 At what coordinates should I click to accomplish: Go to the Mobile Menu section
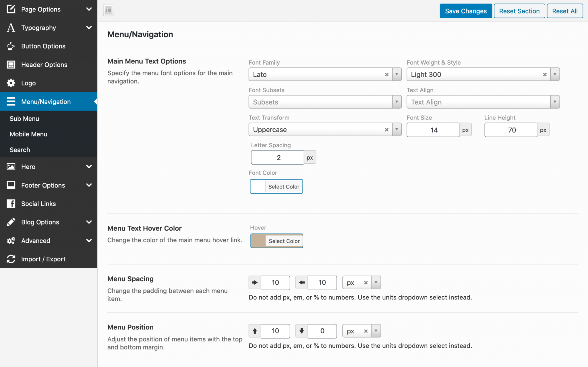click(x=28, y=134)
